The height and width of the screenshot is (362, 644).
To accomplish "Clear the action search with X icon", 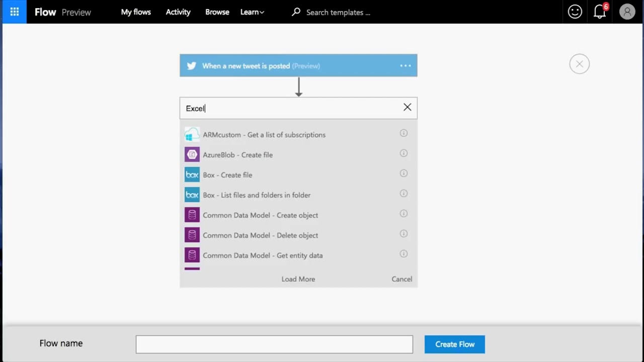I will click(407, 107).
